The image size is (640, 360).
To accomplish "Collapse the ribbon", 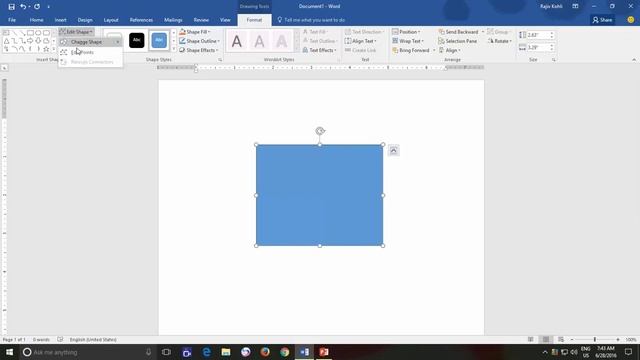I will click(x=633, y=60).
